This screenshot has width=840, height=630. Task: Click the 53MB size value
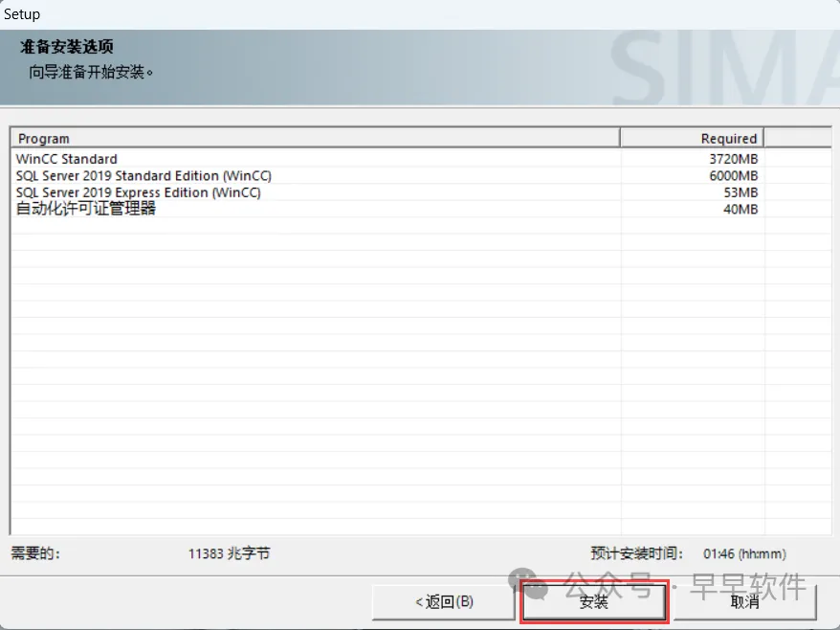point(741,192)
